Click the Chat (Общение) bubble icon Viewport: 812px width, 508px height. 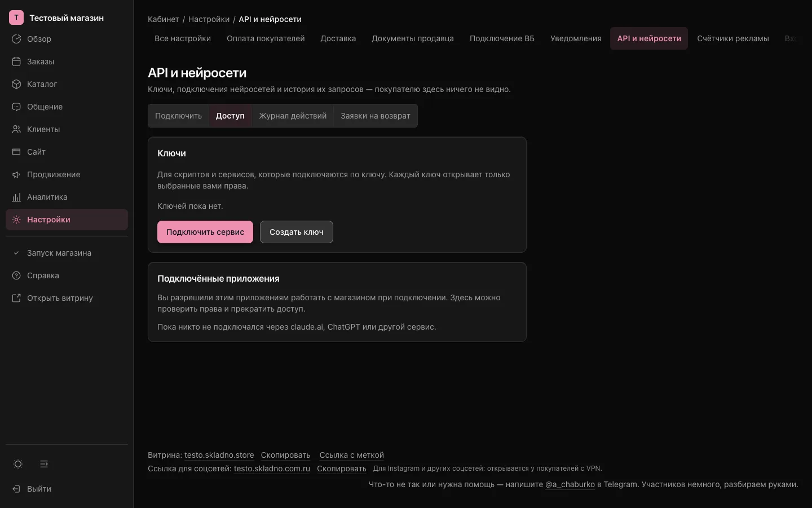pyautogui.click(x=16, y=107)
